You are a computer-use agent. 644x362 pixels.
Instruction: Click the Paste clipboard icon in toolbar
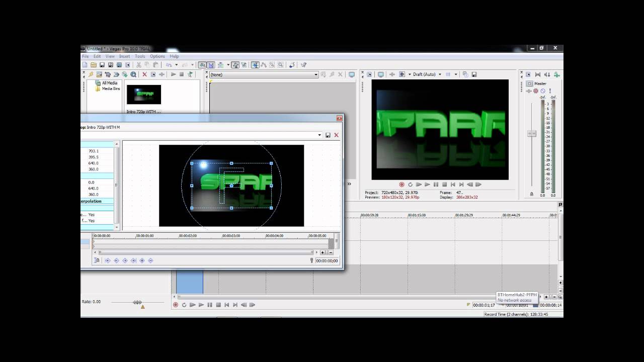click(x=156, y=65)
